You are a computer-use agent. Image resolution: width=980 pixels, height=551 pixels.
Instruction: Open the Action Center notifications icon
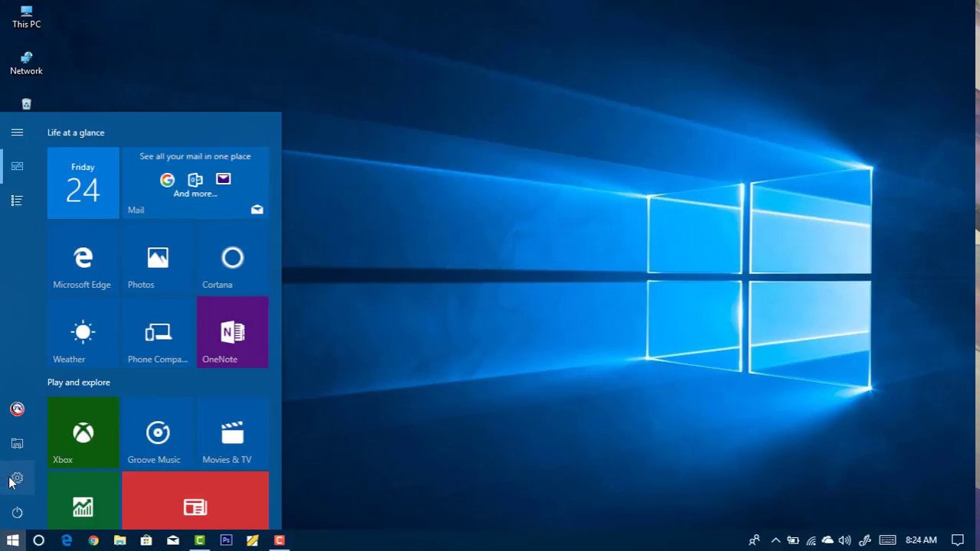pos(957,540)
